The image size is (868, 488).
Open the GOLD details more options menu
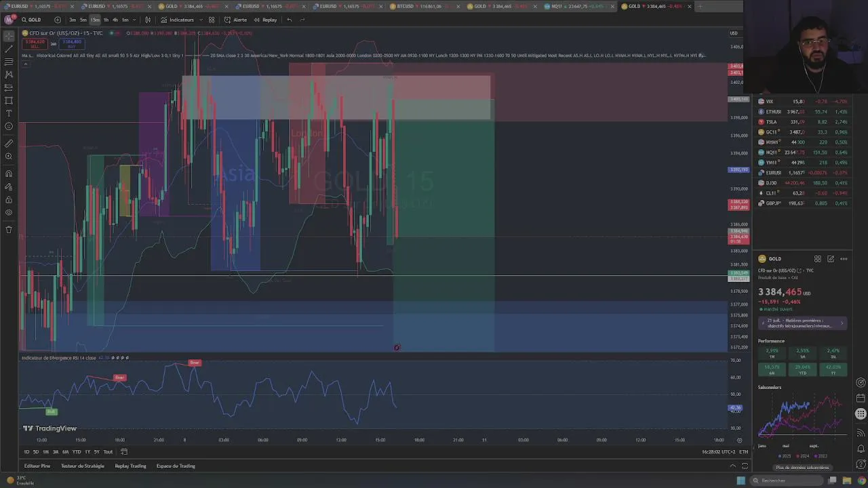coord(844,259)
